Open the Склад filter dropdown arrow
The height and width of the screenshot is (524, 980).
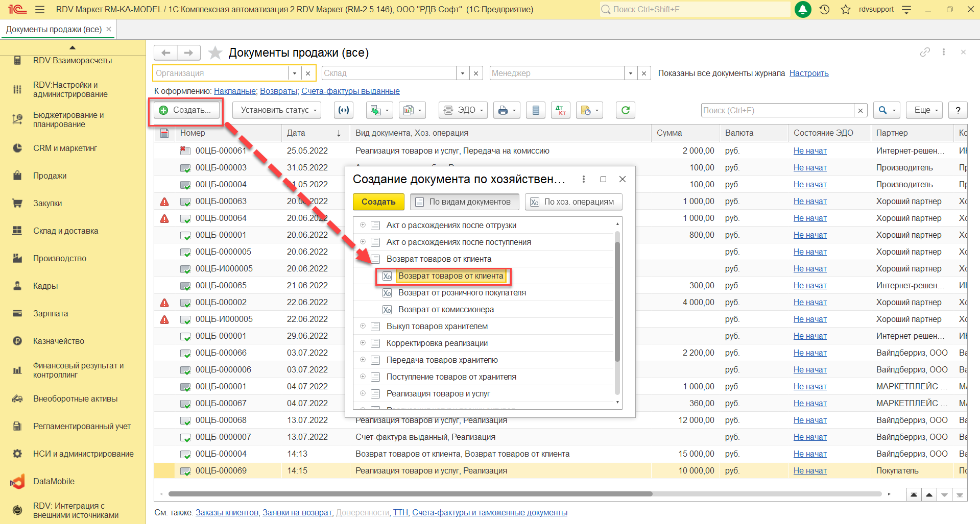tap(463, 73)
